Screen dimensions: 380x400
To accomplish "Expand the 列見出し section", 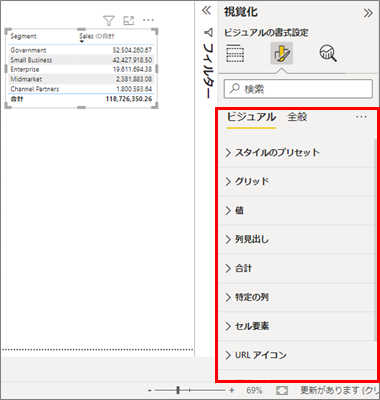I will click(x=297, y=240).
